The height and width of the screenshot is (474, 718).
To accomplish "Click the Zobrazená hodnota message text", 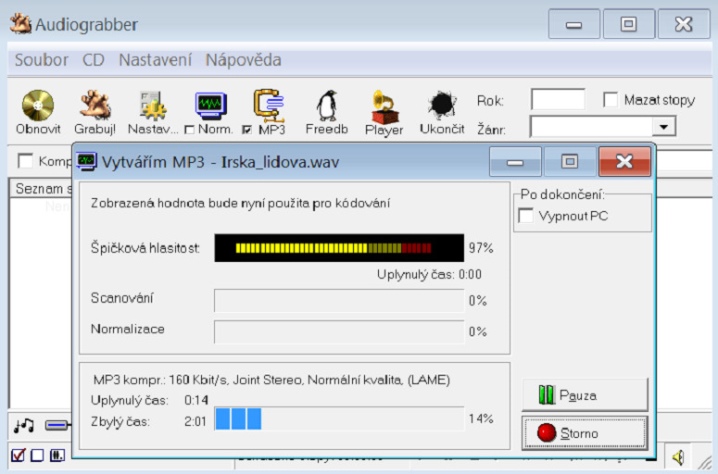I will click(240, 203).
